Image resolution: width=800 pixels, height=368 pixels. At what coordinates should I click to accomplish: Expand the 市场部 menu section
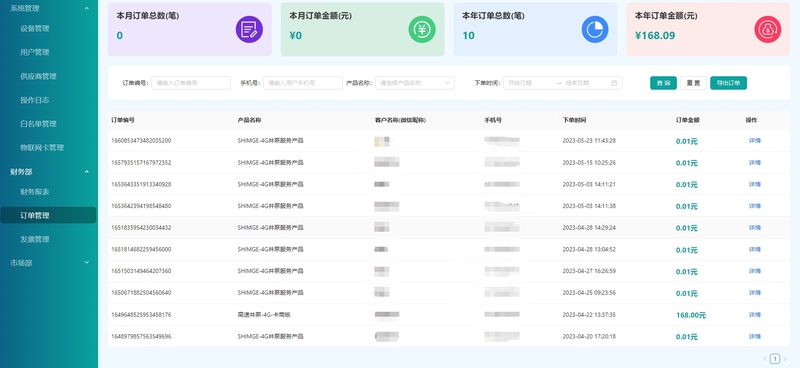pos(87,262)
